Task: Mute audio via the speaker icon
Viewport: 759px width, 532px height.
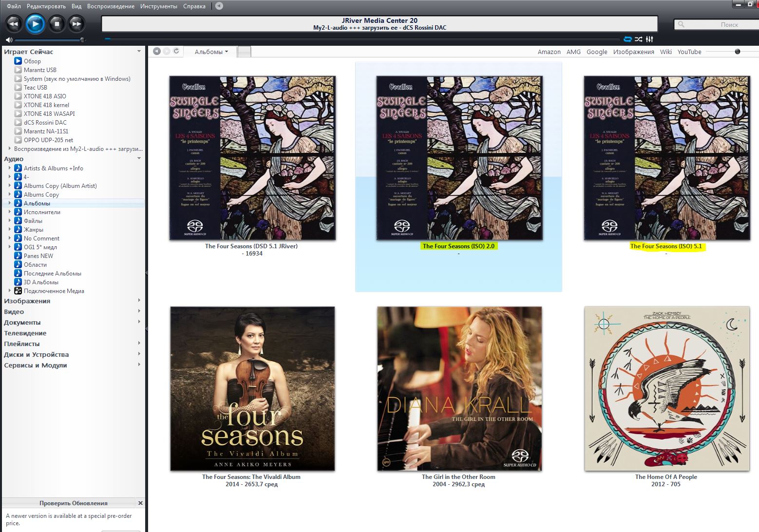Action: [9, 39]
